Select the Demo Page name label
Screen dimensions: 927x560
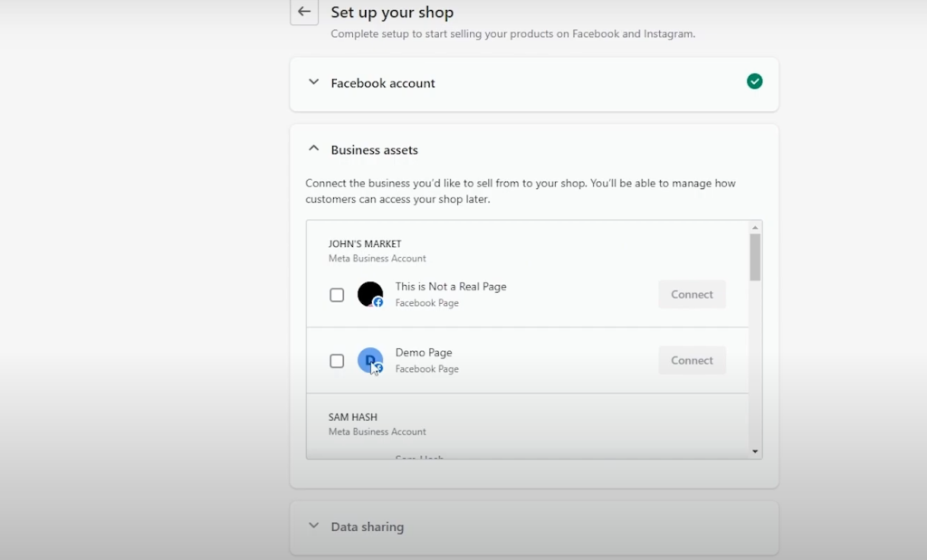click(x=424, y=353)
